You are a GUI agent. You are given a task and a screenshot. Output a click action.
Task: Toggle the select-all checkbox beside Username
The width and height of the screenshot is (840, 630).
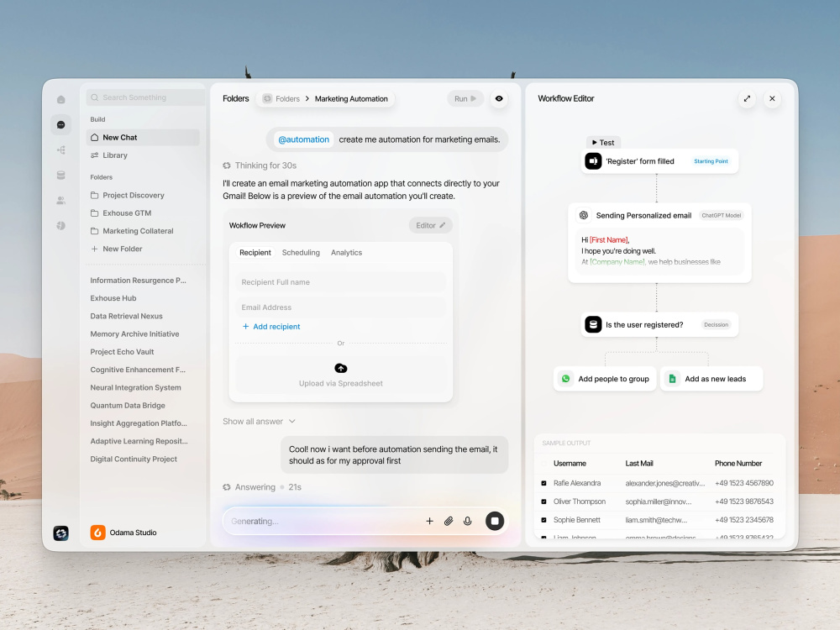[x=543, y=464]
